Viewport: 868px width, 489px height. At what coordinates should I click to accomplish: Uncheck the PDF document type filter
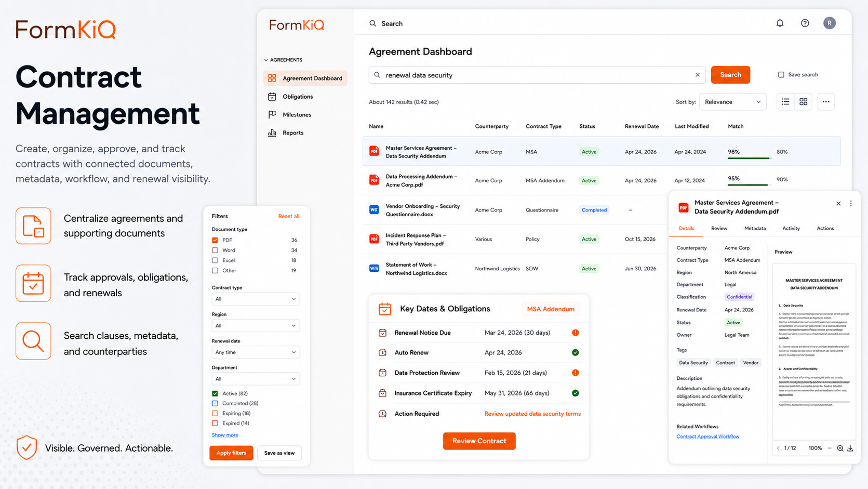coord(215,240)
